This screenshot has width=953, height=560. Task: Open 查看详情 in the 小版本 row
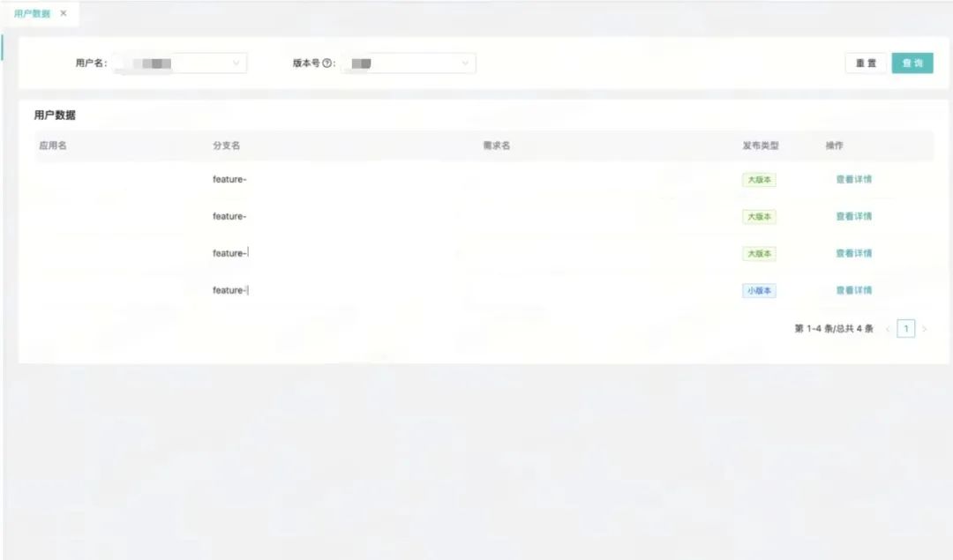point(854,290)
